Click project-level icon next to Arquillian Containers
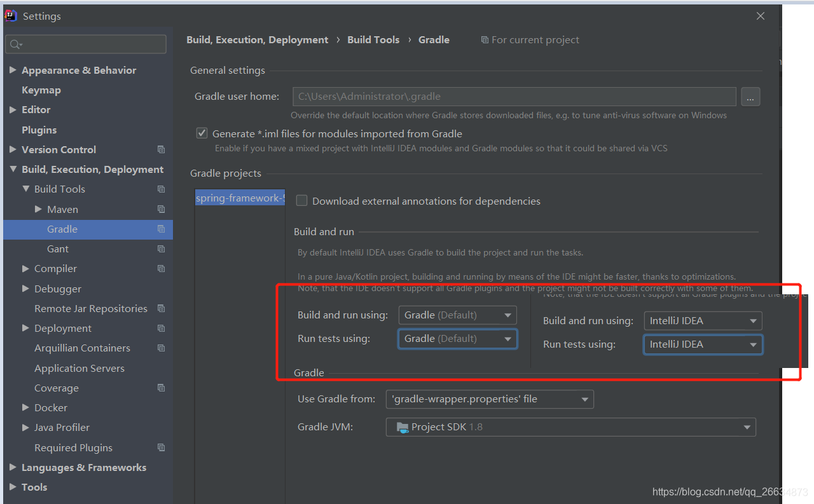The width and height of the screenshot is (814, 504). coord(161,348)
